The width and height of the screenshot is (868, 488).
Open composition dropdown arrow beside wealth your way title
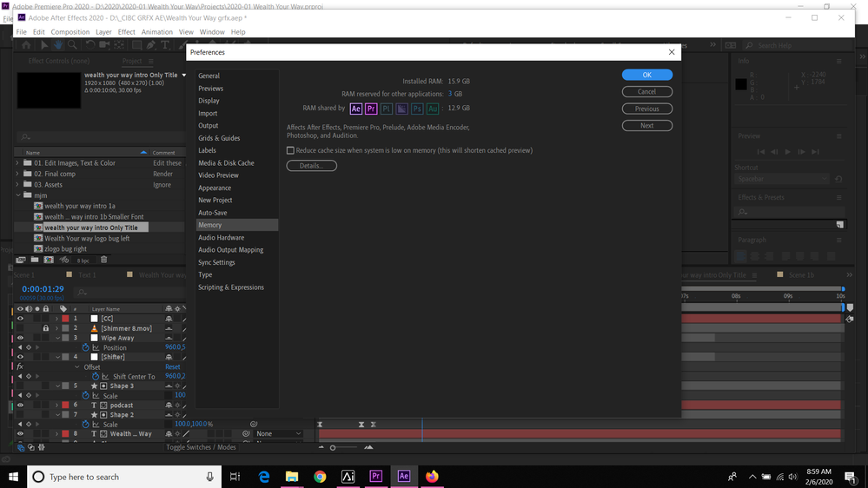point(184,76)
